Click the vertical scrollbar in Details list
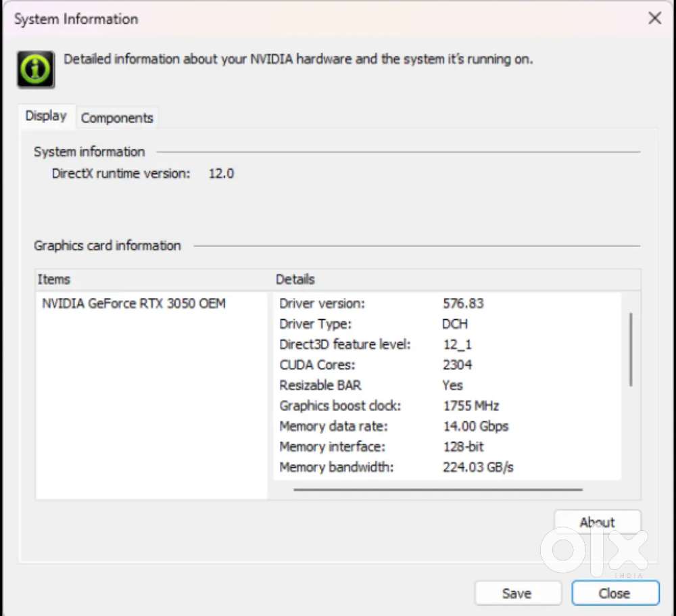Viewport: 676px width, 616px height. 631,349
